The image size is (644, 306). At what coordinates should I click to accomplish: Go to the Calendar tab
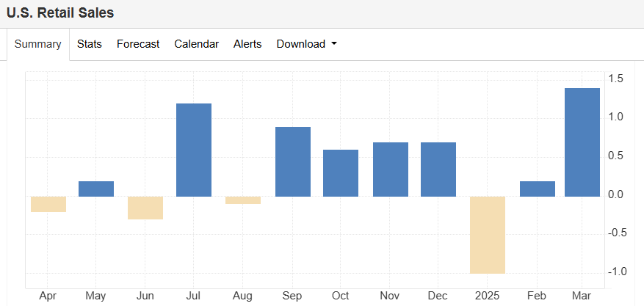pos(196,44)
